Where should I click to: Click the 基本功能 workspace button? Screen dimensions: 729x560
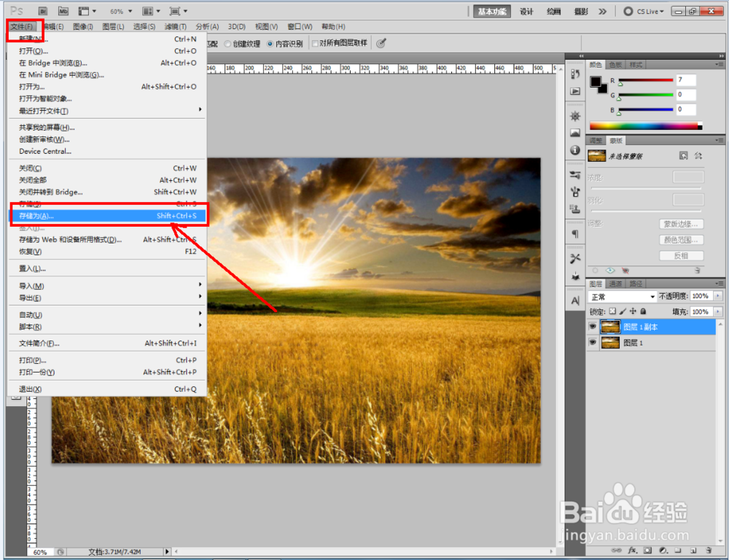tap(492, 11)
